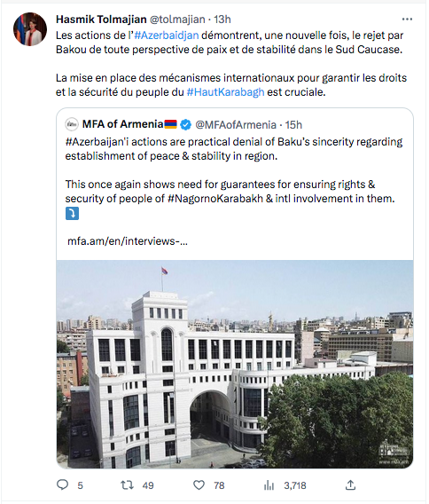Screen dimensions: 429x504
Task: Open the share upload icon
Action: coord(350,484)
